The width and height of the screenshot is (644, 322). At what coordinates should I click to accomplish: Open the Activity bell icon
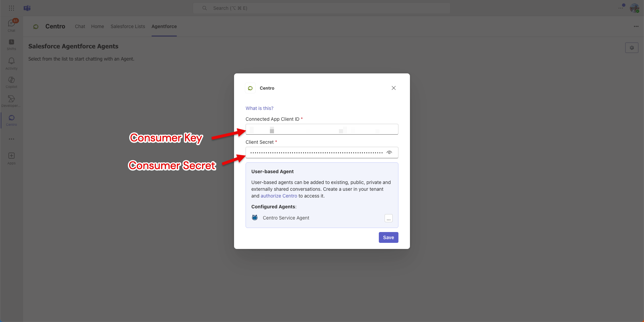coord(11,63)
